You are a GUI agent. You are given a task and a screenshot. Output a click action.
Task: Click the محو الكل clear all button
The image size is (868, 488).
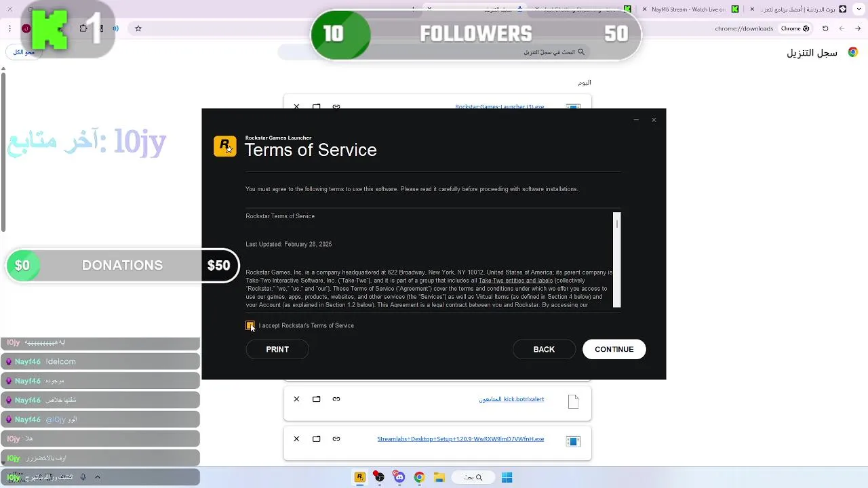24,52
